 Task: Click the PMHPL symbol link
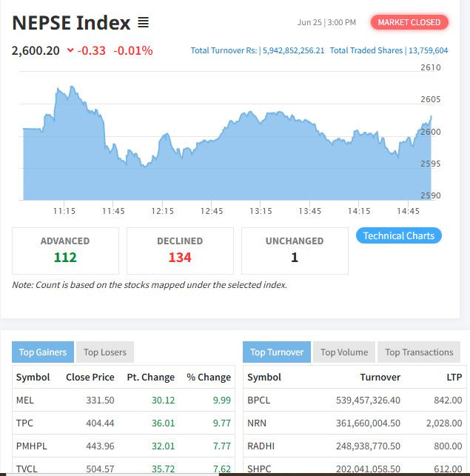pos(31,446)
